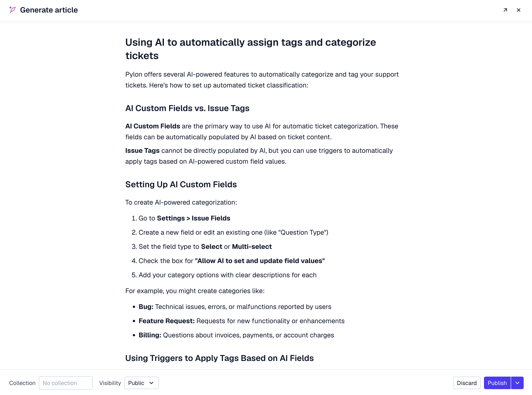
Task: Click the Using Triggers to Apply Tags heading
Action: (219, 358)
